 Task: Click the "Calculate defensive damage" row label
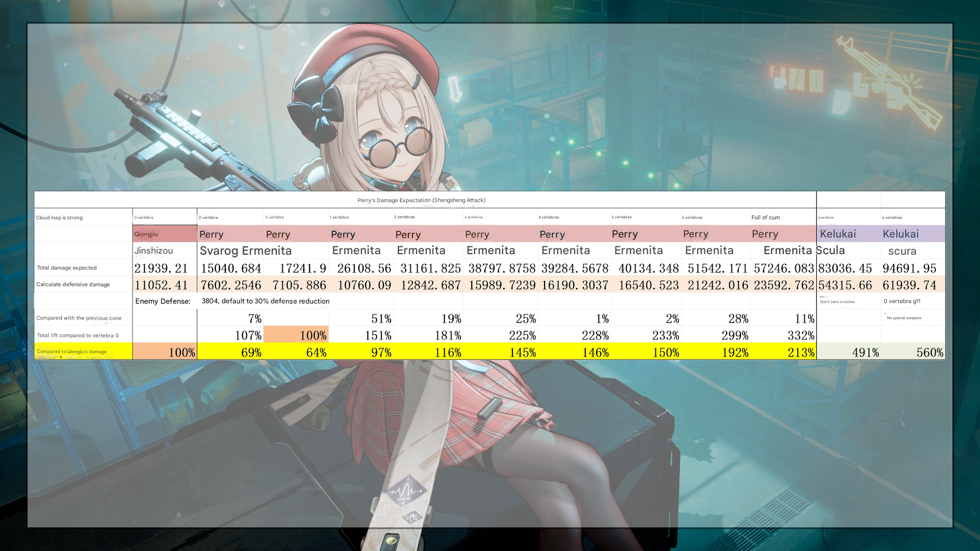click(73, 284)
